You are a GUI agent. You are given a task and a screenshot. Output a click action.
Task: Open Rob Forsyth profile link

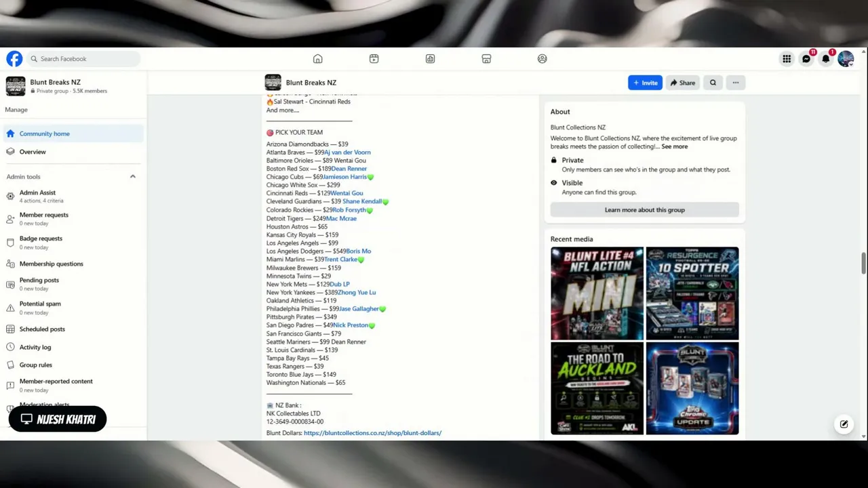(349, 210)
